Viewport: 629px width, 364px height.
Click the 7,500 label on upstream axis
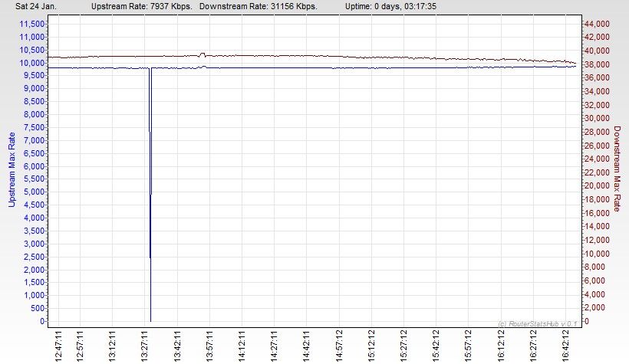(34, 127)
